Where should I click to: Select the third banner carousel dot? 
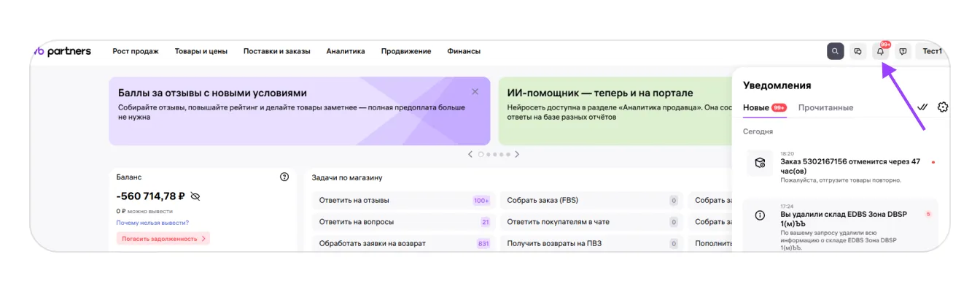tap(494, 154)
